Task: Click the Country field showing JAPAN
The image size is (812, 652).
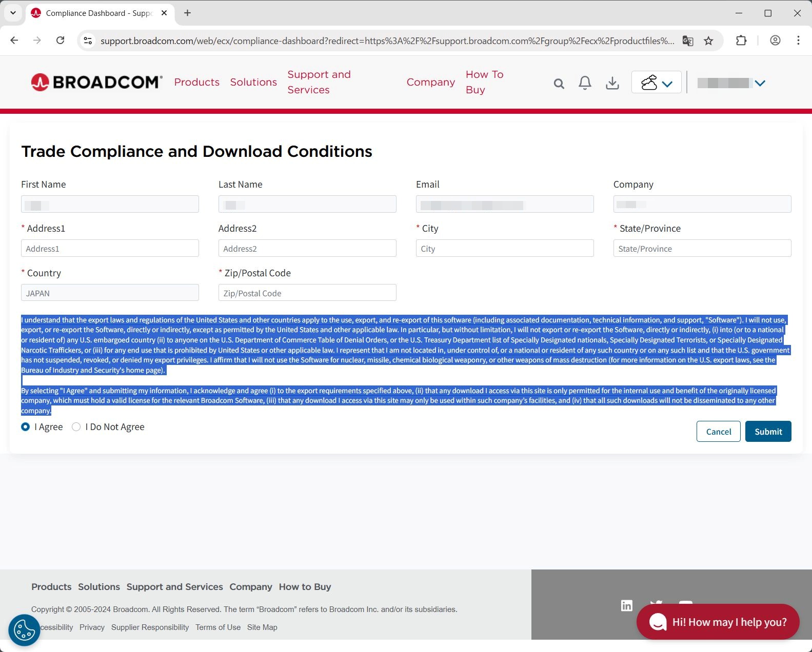Action: (x=110, y=293)
